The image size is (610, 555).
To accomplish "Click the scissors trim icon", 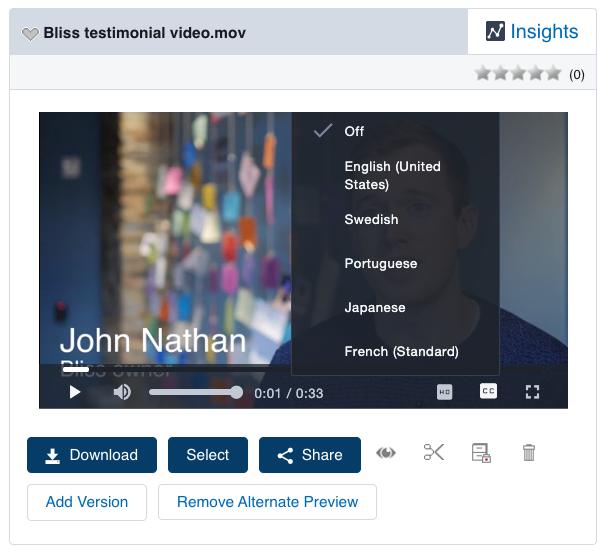I will click(433, 452).
